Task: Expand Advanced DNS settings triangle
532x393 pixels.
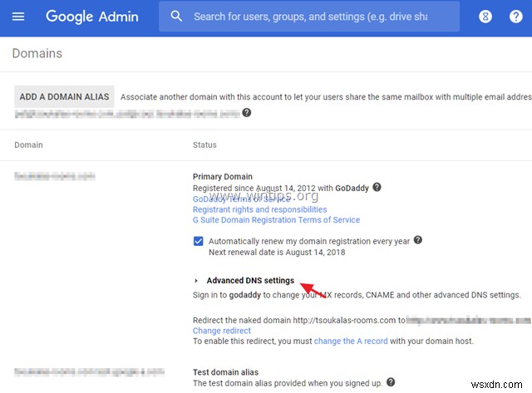Action: (x=196, y=281)
